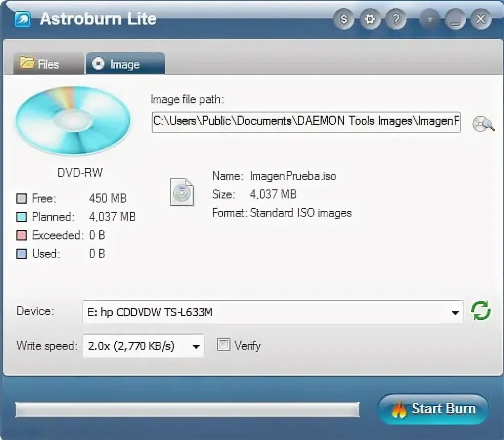The image size is (504, 440).
Task: Refresh the device list with green arrows
Action: click(x=481, y=311)
